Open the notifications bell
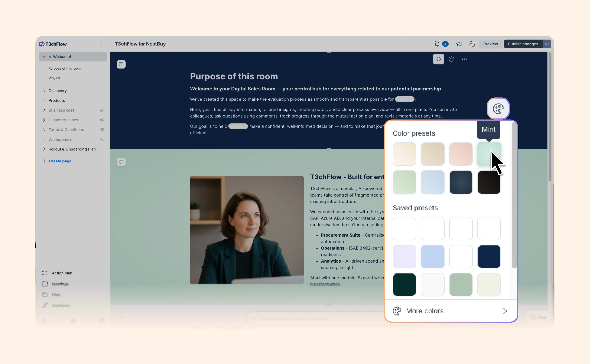590x364 pixels. pos(437,44)
